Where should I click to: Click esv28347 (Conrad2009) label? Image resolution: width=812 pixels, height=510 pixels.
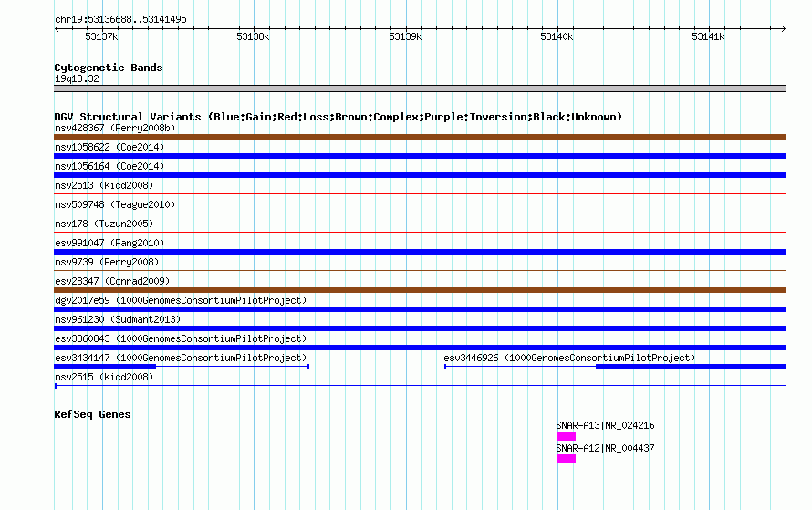point(112,281)
